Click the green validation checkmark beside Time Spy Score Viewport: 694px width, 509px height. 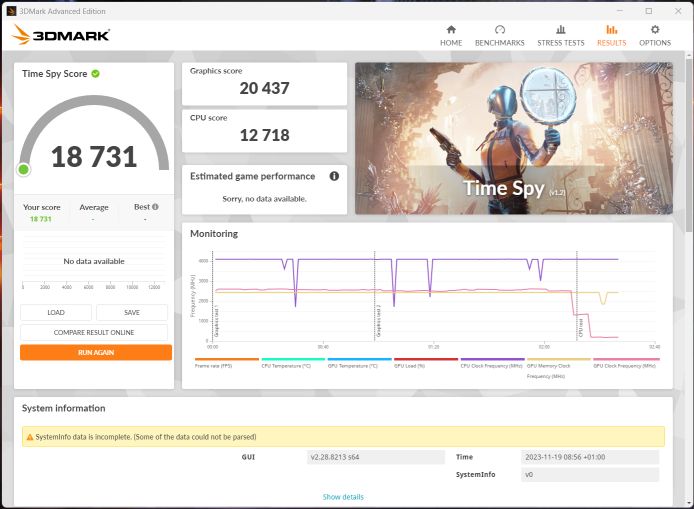(96, 74)
